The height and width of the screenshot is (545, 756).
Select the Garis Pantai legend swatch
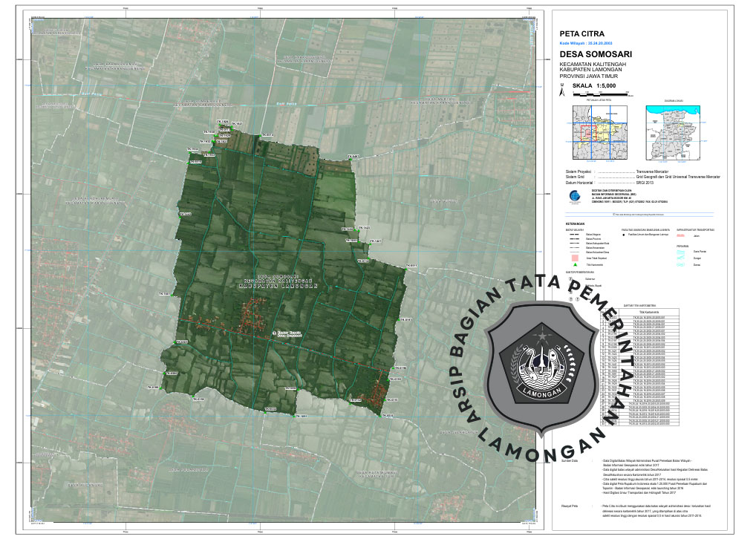pos(681,252)
